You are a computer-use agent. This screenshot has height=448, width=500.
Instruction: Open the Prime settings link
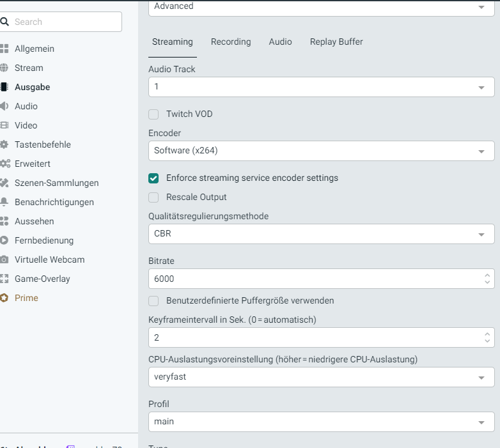click(x=26, y=298)
